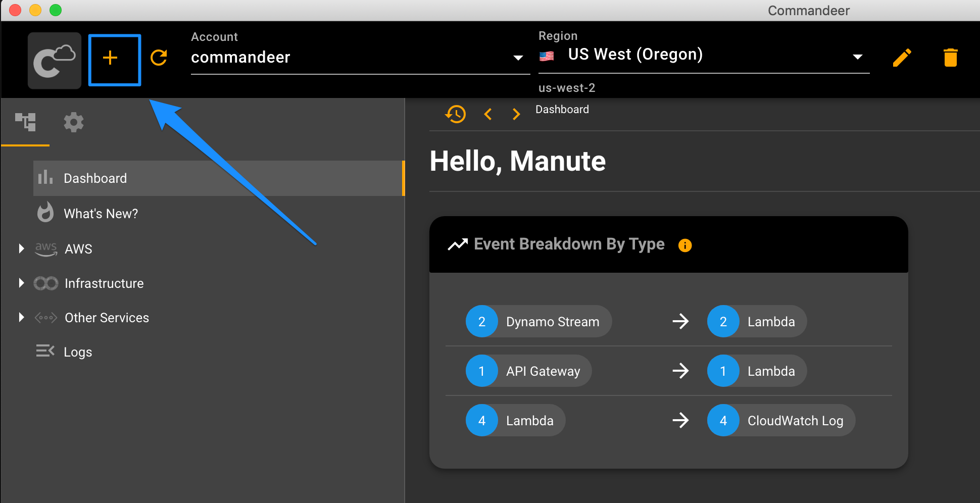Click the AWS logo icon
This screenshot has width=980, height=503.
tap(46, 248)
